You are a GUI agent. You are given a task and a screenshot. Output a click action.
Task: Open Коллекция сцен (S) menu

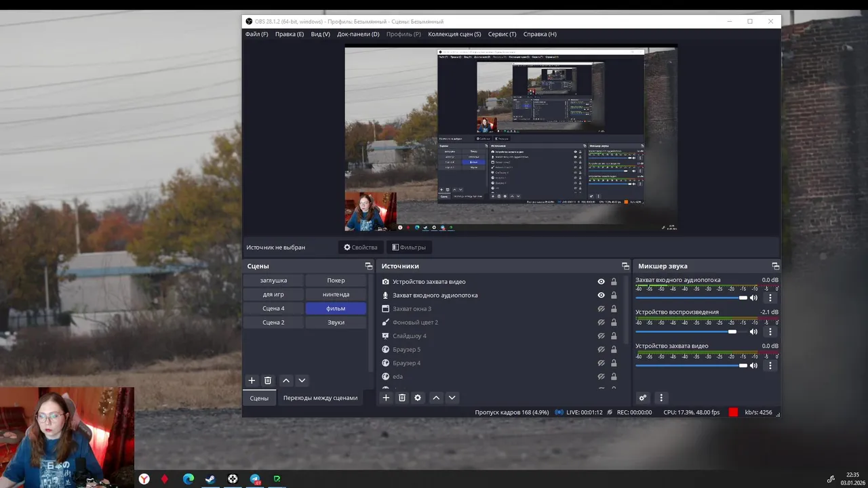(x=454, y=34)
